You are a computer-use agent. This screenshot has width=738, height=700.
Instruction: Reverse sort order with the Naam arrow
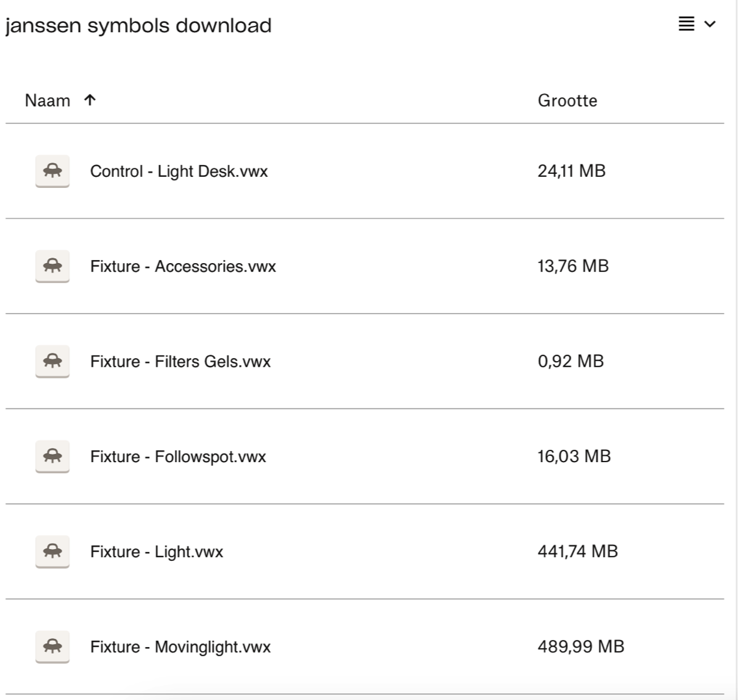[x=90, y=100]
